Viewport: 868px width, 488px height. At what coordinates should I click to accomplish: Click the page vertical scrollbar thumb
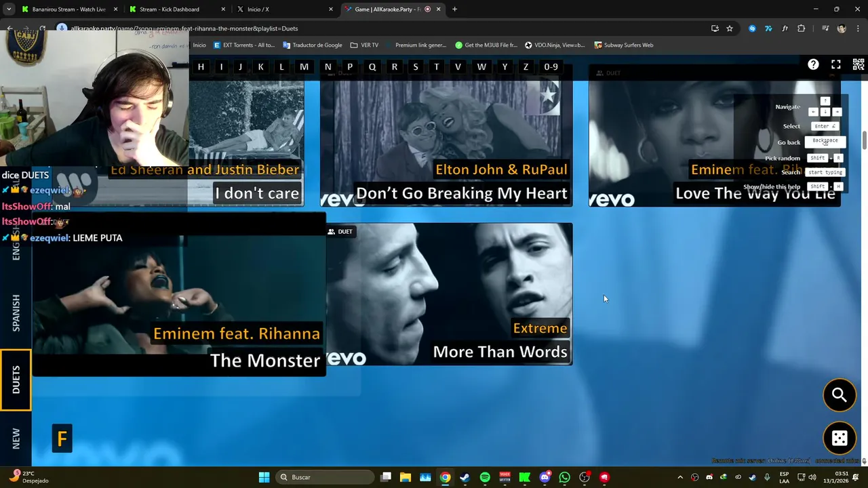[x=865, y=140]
